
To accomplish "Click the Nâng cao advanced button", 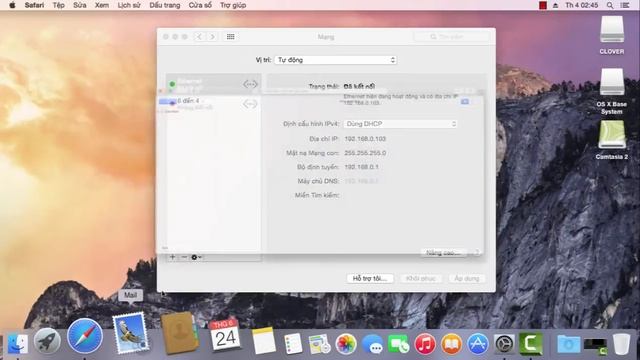I will (x=443, y=253).
